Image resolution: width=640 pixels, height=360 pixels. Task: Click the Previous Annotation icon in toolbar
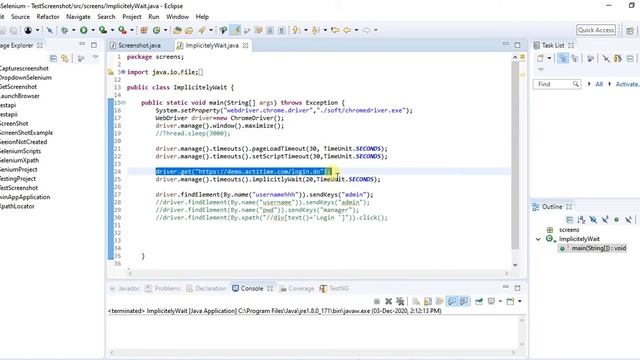click(316, 30)
